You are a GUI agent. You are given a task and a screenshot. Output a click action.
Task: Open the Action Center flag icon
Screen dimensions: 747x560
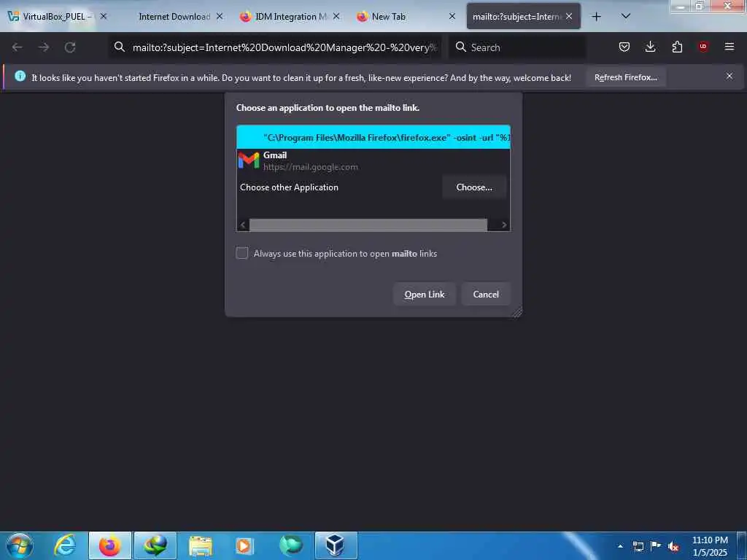[x=656, y=545]
